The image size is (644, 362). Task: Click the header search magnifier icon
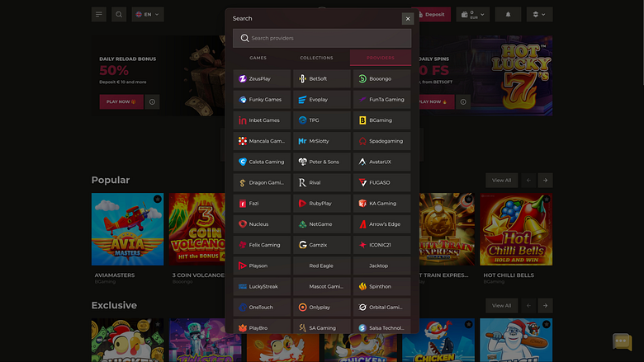pyautogui.click(x=119, y=14)
